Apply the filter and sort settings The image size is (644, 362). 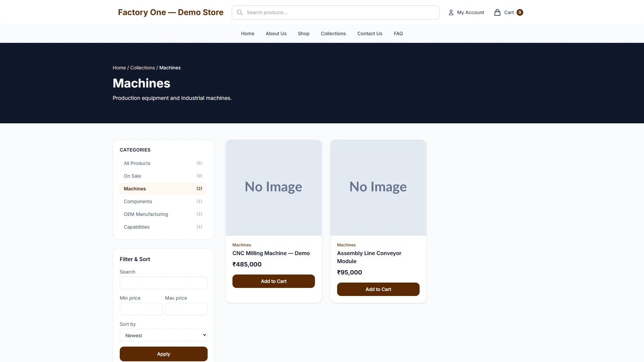(164, 354)
